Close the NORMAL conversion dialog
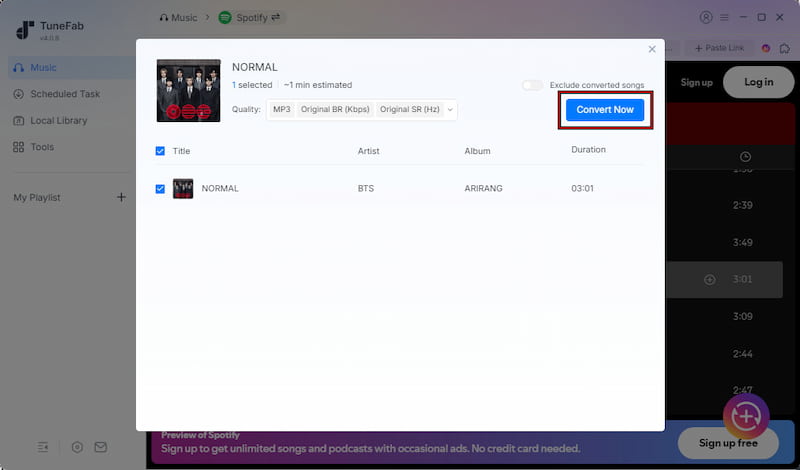Viewport: 800px width, 470px height. [x=652, y=49]
